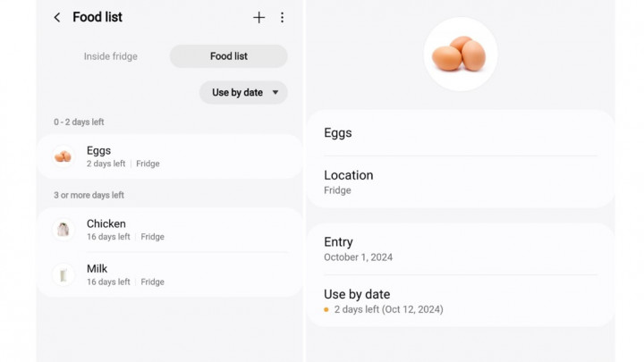Open the Eggs entry with 2 days left
The width and height of the screenshot is (644, 362).
click(170, 156)
